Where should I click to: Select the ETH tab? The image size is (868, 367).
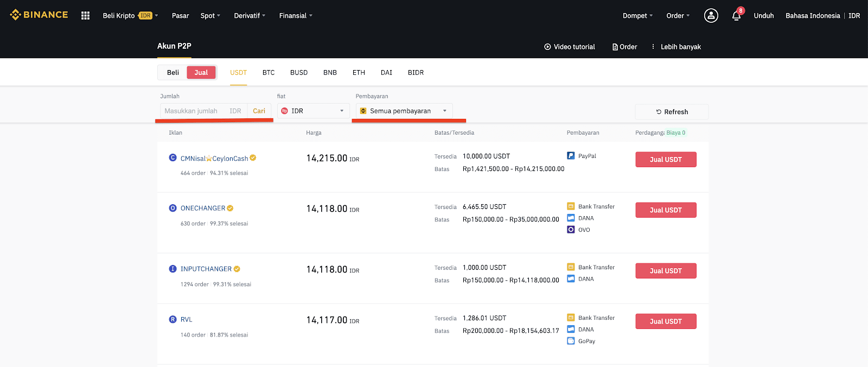coord(359,72)
